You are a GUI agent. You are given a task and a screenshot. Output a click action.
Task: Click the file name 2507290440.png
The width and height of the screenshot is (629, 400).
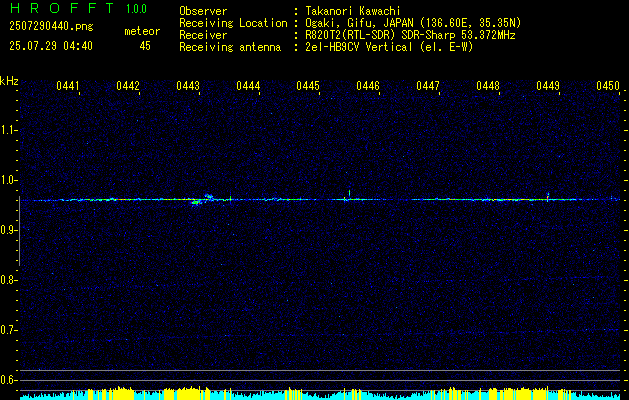pos(51,27)
